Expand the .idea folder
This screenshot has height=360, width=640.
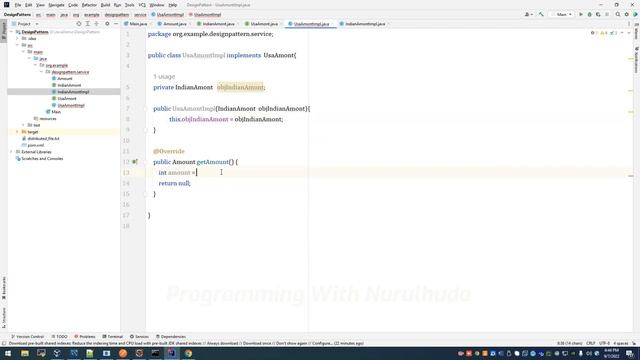pyautogui.click(x=18, y=38)
